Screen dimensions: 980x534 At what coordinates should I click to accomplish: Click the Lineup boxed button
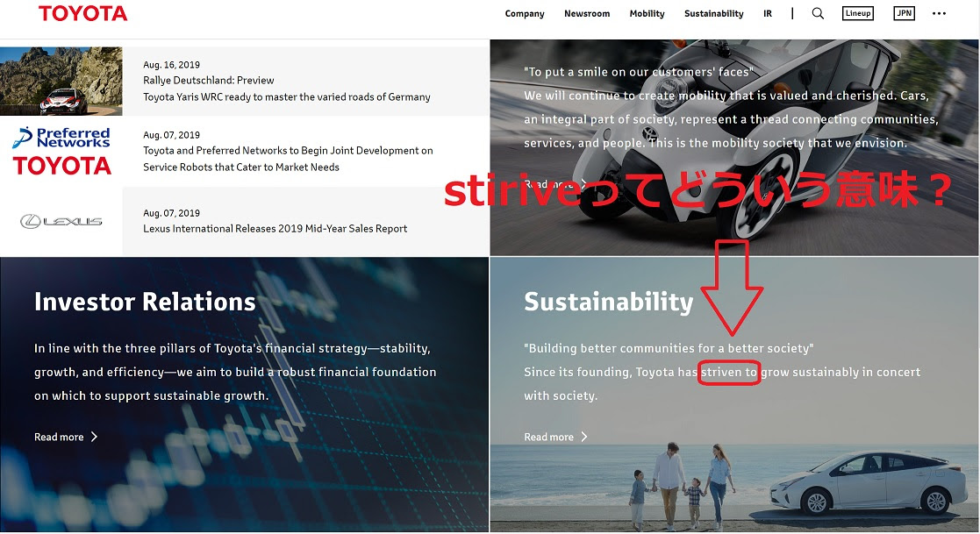[x=857, y=13]
